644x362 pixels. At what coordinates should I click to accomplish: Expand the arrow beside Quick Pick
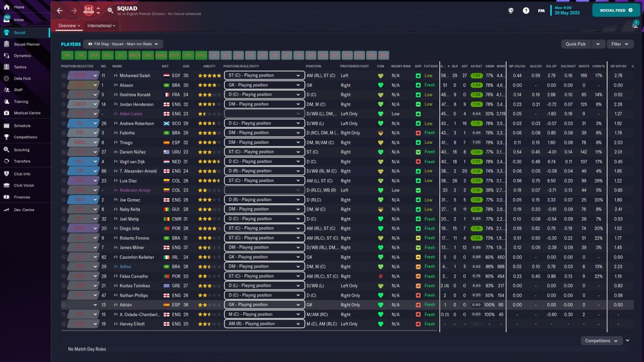point(598,44)
